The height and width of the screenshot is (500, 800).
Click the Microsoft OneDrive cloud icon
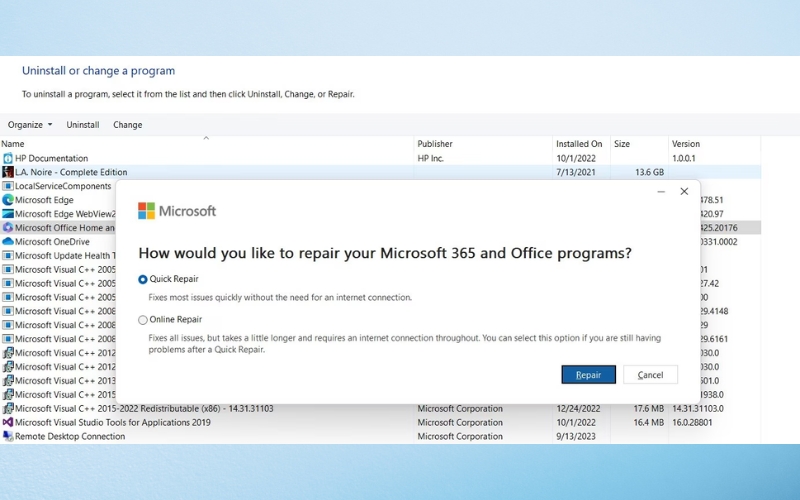(8, 241)
